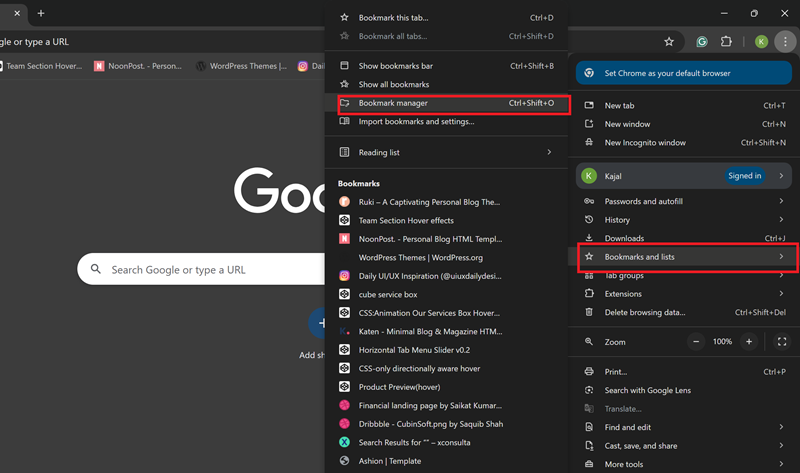Expand Cast, save, and share submenu
The image size is (800, 473).
pos(684,445)
